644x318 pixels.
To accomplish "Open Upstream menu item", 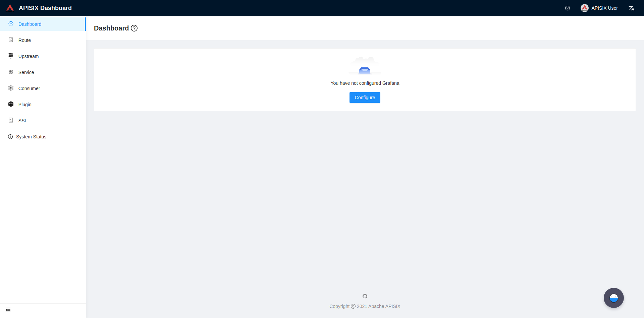I will 43,56.
